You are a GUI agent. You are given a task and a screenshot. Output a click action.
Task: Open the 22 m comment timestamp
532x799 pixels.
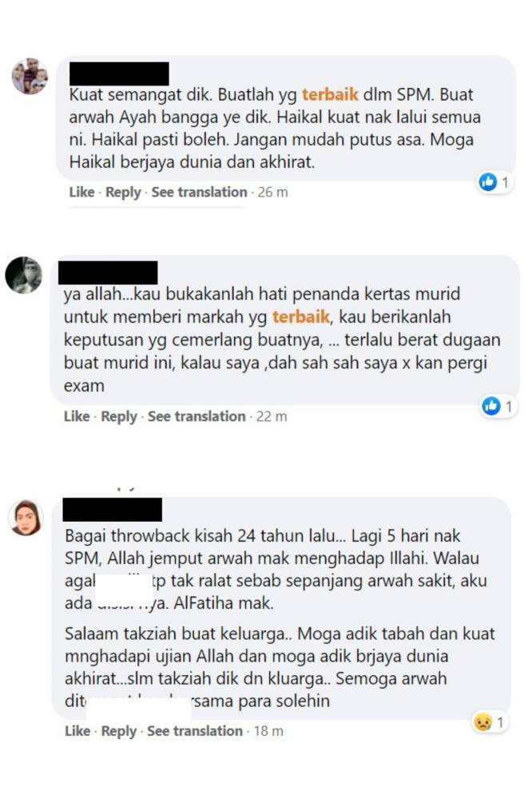[x=272, y=416]
